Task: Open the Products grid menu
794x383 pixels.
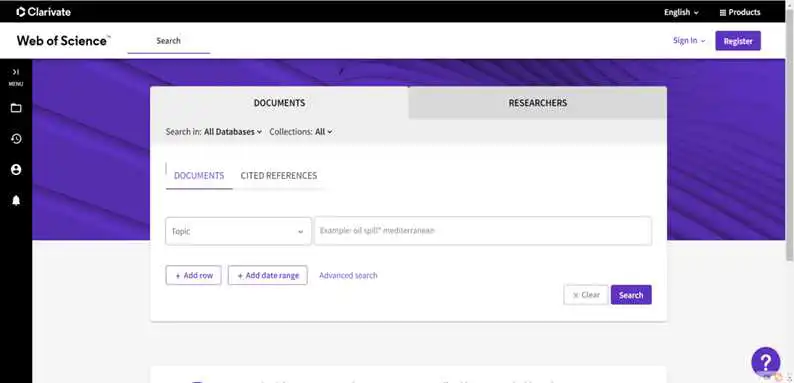Action: (740, 12)
